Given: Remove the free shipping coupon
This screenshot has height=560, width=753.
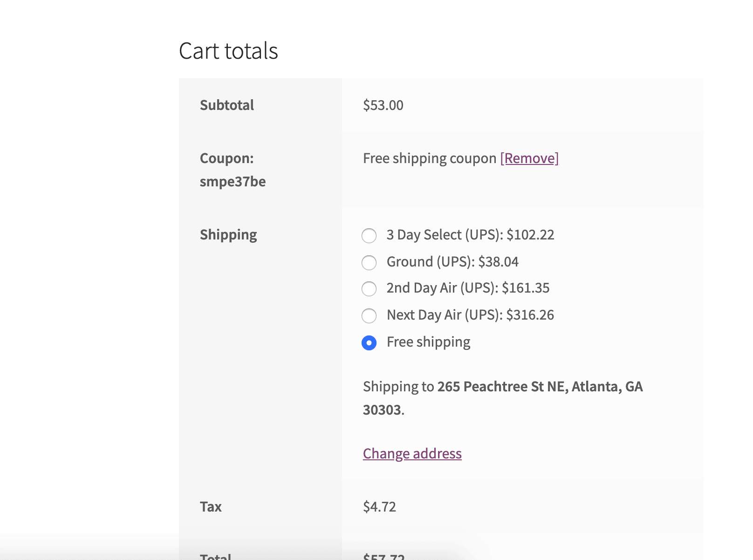Looking at the screenshot, I should (x=529, y=158).
